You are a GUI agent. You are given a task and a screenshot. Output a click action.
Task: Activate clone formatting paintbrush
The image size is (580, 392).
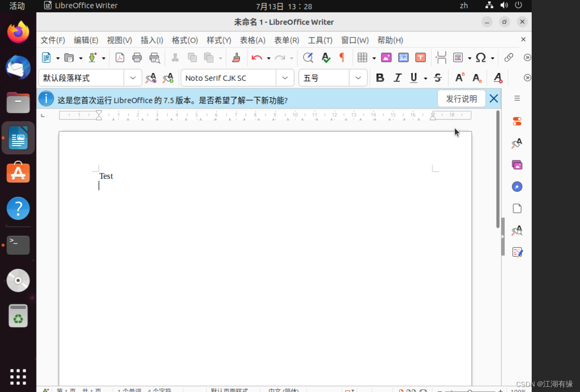[236, 57]
